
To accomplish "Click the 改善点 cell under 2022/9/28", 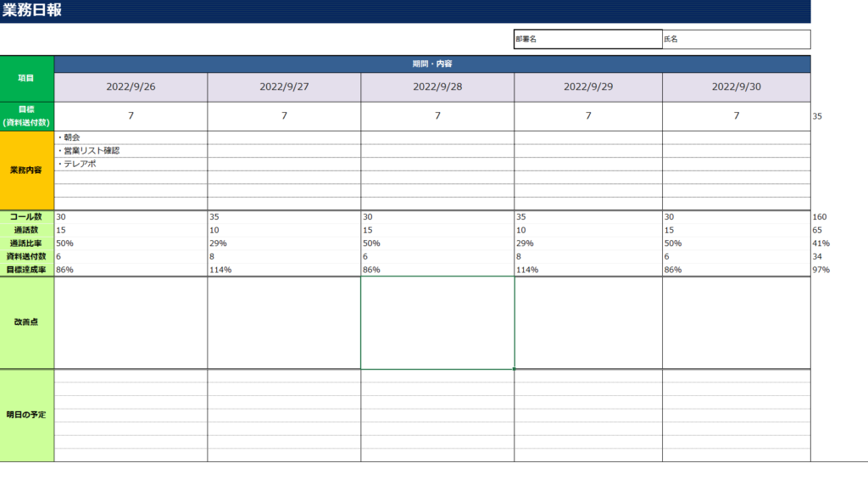I will (437, 322).
